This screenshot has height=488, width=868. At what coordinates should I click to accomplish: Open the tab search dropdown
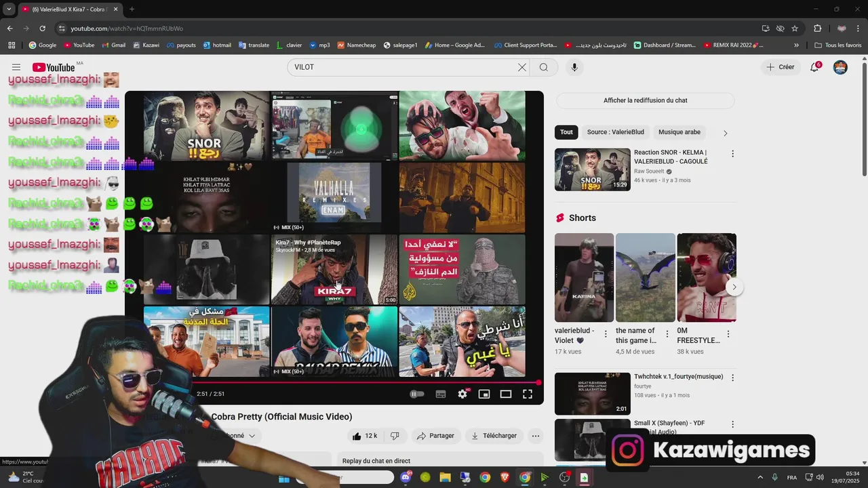coord(9,9)
